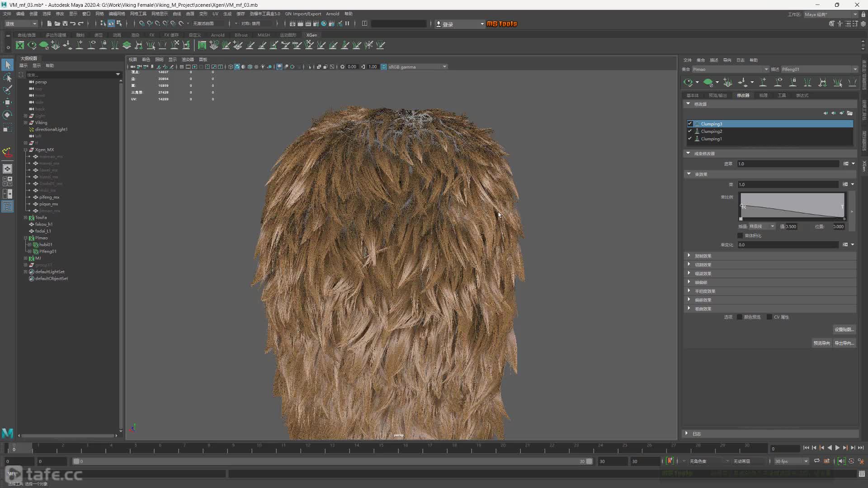Open expression editor icon for 遮罩 field
The width and height of the screenshot is (868, 488).
click(x=846, y=164)
